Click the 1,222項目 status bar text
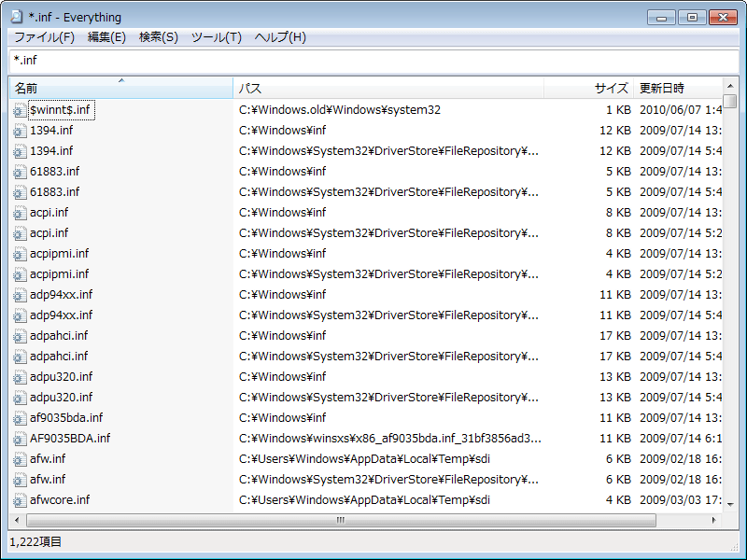747x560 pixels. tap(35, 541)
